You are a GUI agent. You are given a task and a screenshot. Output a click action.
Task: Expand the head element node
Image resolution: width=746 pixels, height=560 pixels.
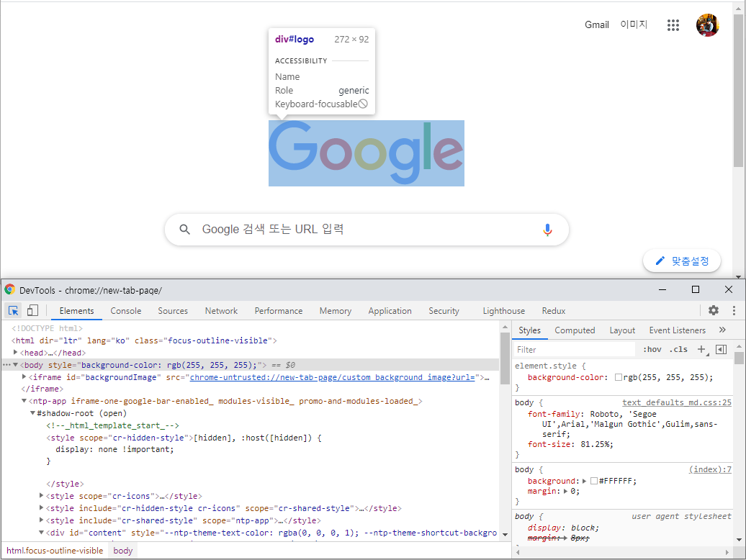(x=15, y=352)
